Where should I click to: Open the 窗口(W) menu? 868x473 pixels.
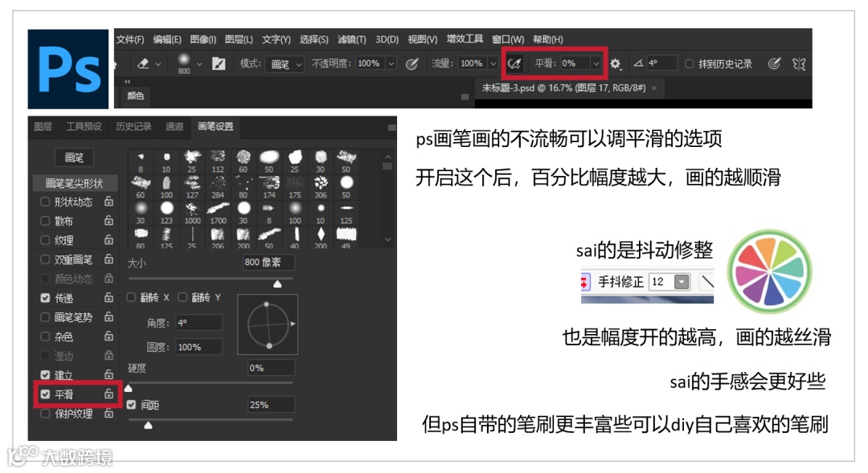(508, 39)
